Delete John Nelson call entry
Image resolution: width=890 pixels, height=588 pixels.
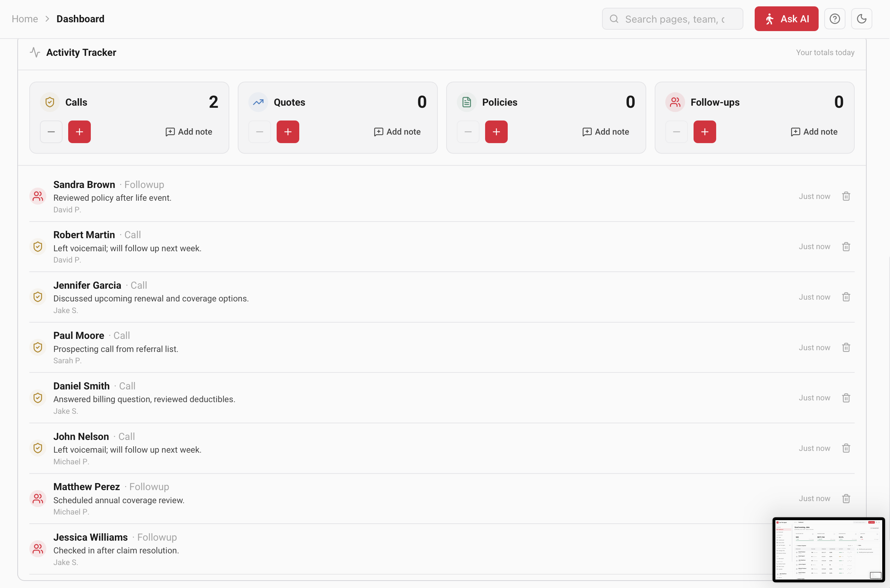point(846,448)
